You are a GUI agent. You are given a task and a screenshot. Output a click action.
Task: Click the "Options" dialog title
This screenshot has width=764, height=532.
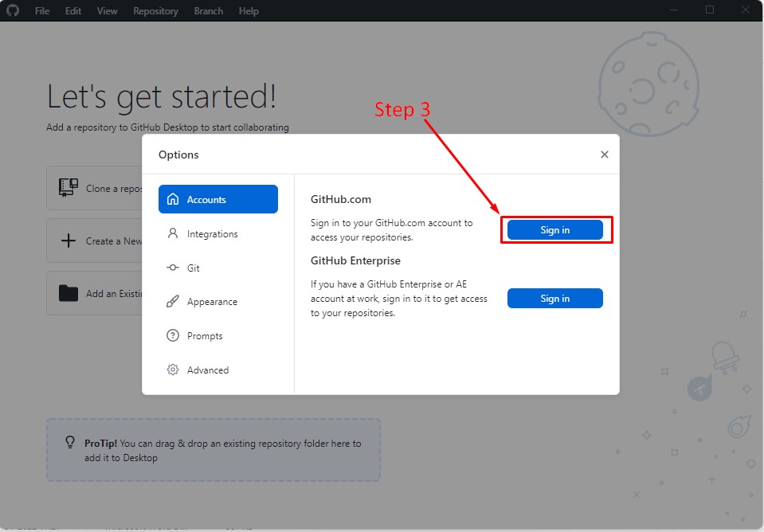[x=178, y=155]
